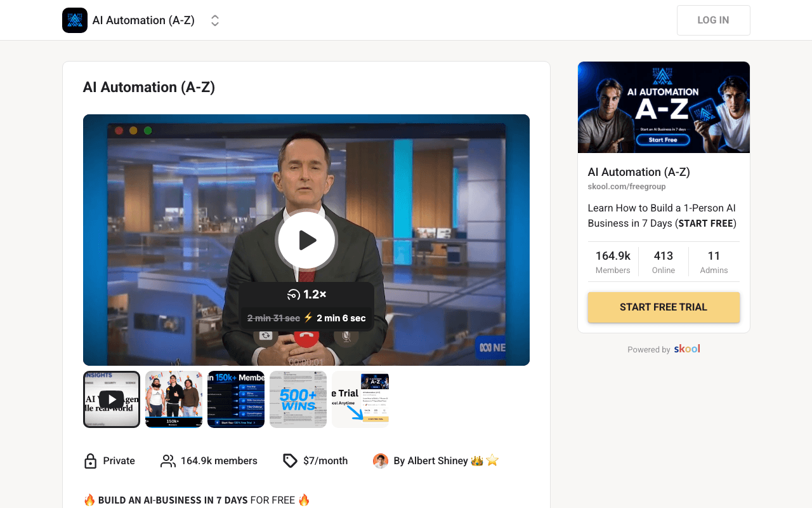Select the Trial arrow thumbnail

click(x=360, y=399)
